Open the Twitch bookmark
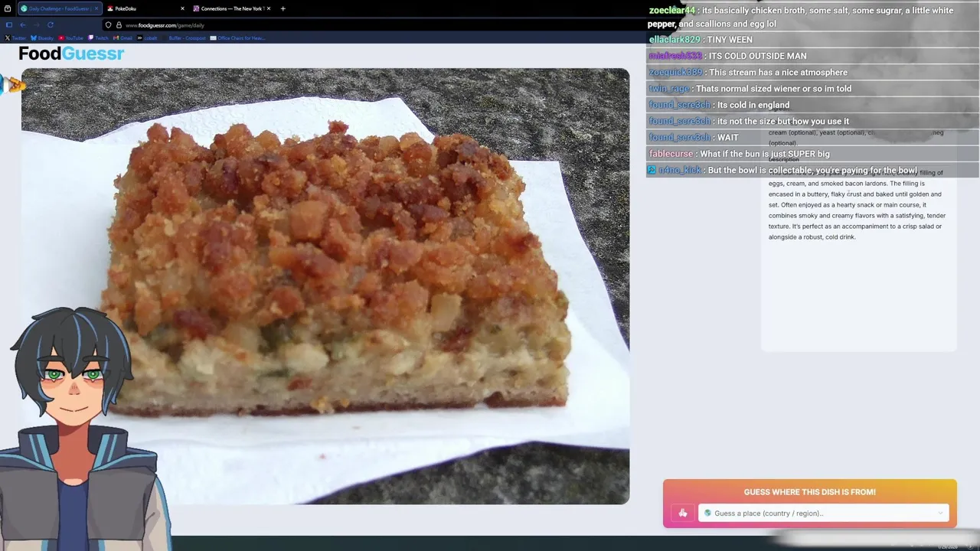This screenshot has height=551, width=980. pyautogui.click(x=99, y=37)
